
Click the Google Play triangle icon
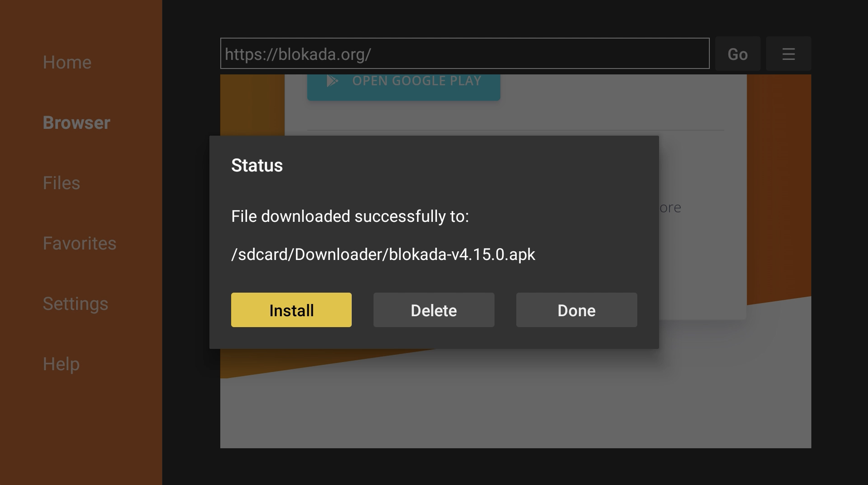[x=332, y=81]
